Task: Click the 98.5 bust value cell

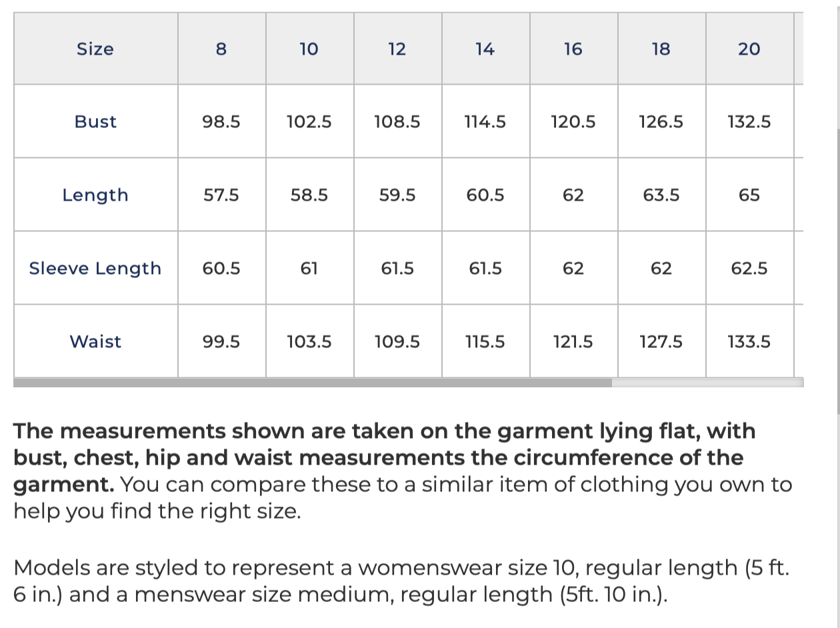Action: pos(221,121)
